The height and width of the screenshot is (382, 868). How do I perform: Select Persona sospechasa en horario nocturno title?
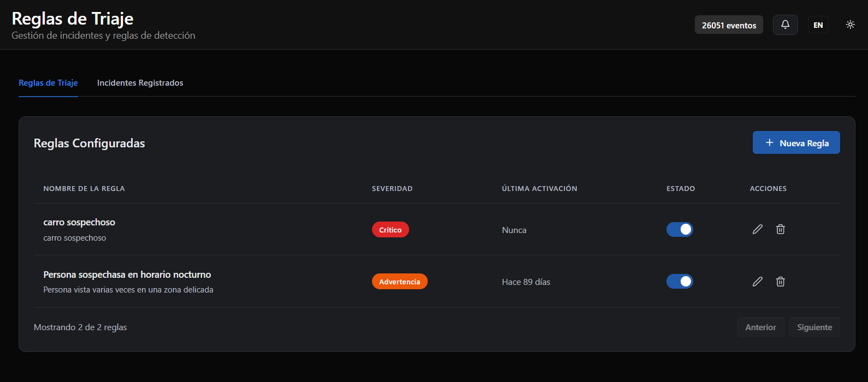point(127,274)
